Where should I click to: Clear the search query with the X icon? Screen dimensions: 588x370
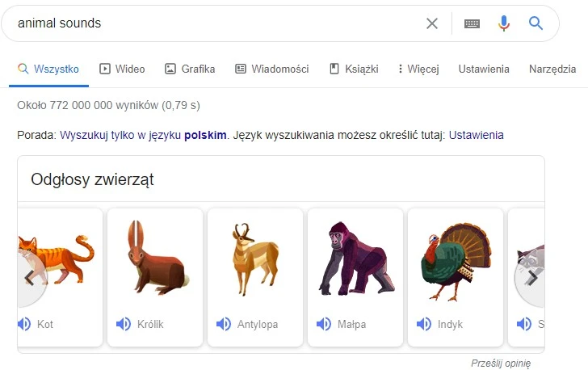[x=432, y=23]
